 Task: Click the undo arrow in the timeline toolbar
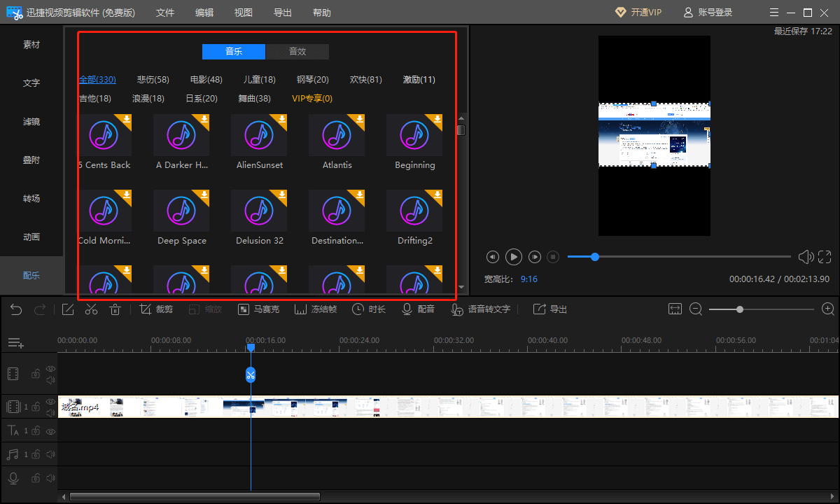[x=16, y=309]
